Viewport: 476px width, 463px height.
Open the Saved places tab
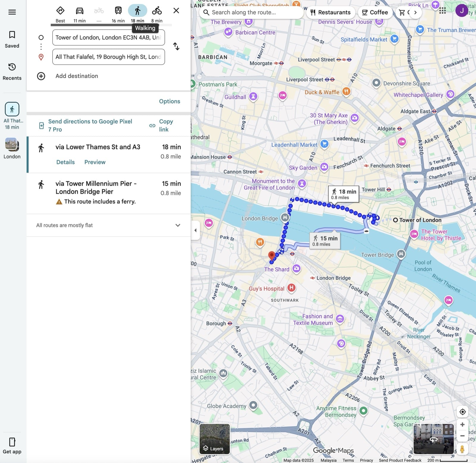tap(12, 39)
